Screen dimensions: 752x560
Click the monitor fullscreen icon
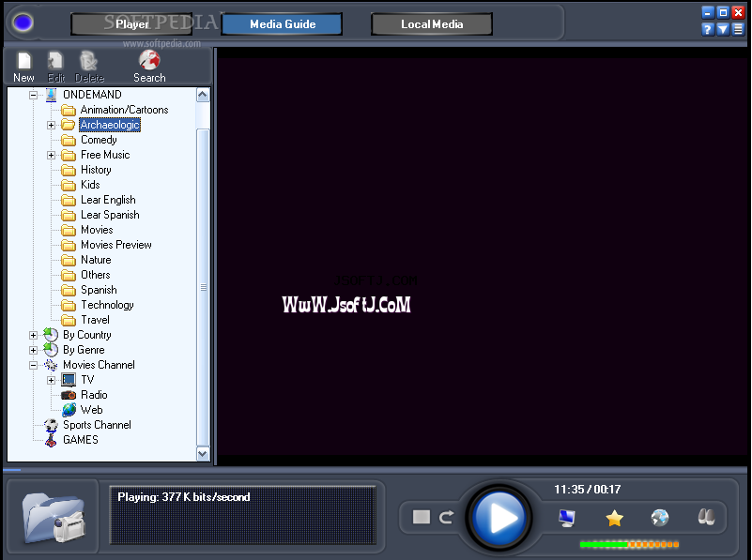pos(567,518)
